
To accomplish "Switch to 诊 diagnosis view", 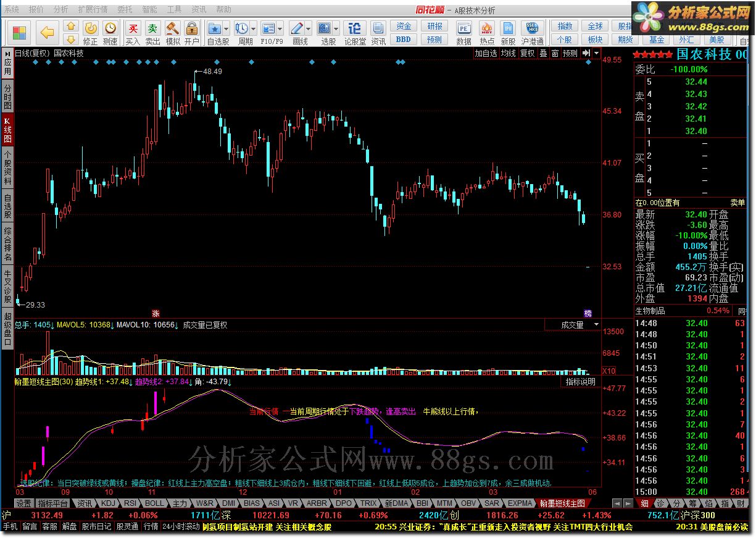I will (660, 503).
